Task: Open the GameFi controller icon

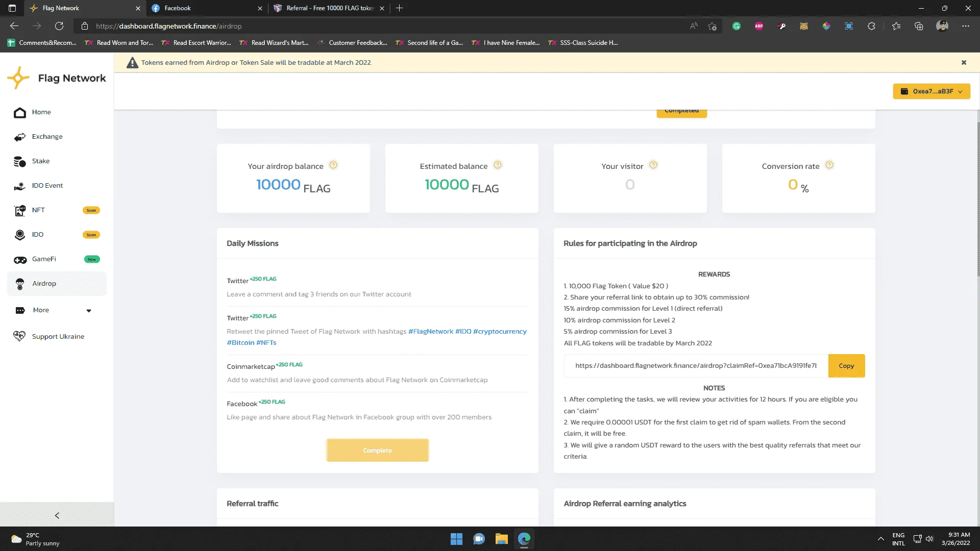Action: pos(20,260)
